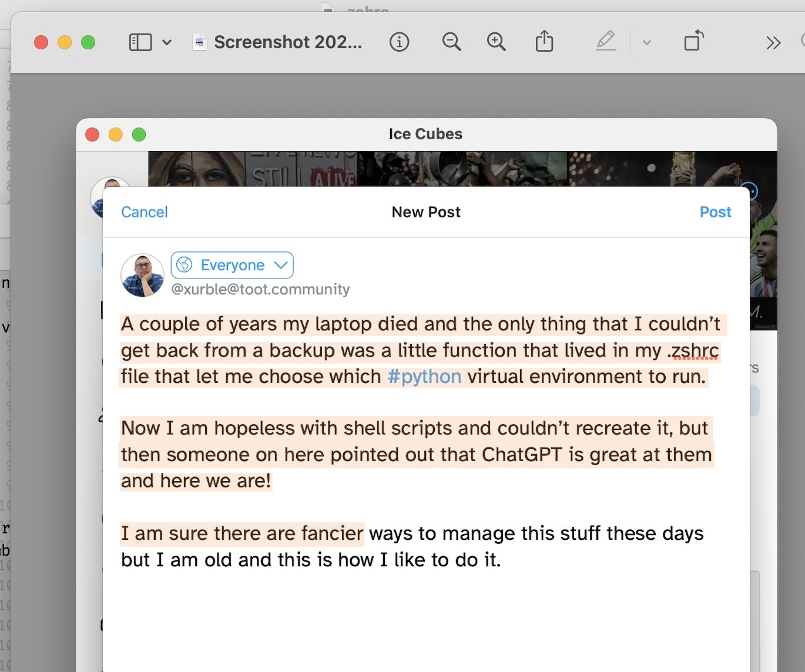This screenshot has width=805, height=672.
Task: Open the Share menu in Preview
Action: (x=545, y=41)
